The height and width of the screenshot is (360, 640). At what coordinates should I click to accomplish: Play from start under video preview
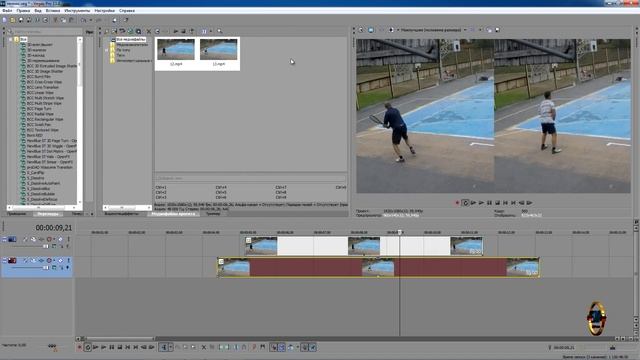(x=473, y=203)
